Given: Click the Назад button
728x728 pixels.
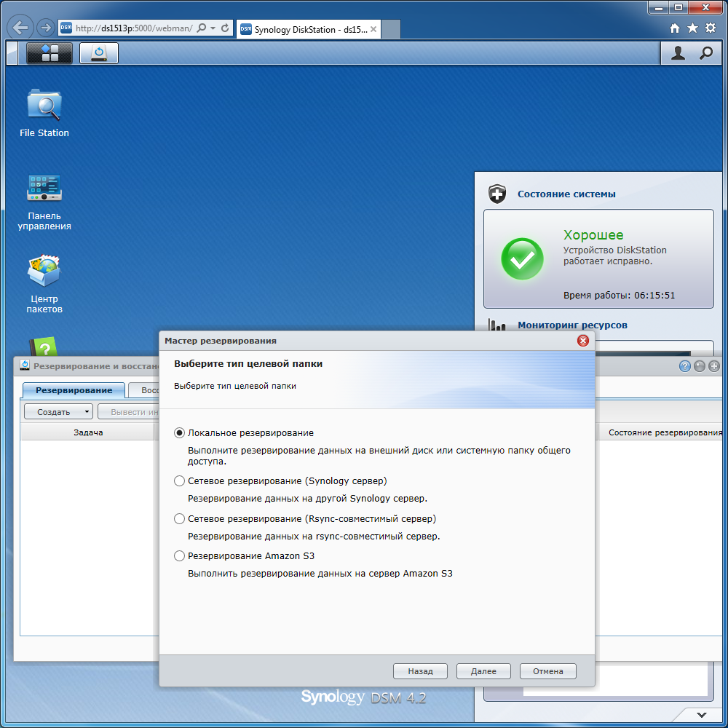Looking at the screenshot, I should click(x=420, y=671).
